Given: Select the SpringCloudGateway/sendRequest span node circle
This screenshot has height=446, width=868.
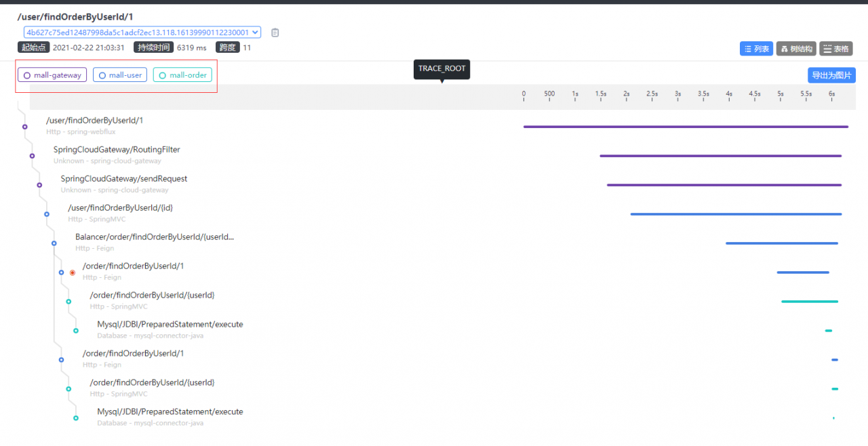Looking at the screenshot, I should (x=39, y=185).
